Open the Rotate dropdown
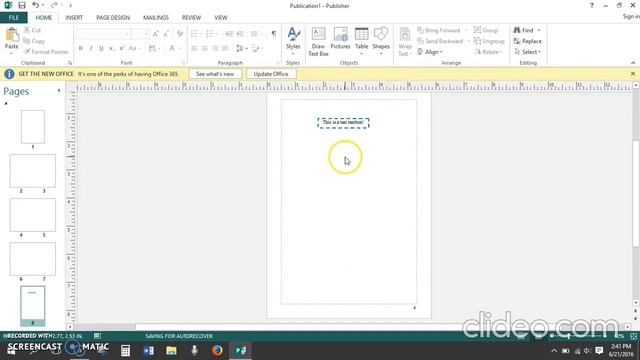Screen dimensions: 640x360 tap(489, 52)
